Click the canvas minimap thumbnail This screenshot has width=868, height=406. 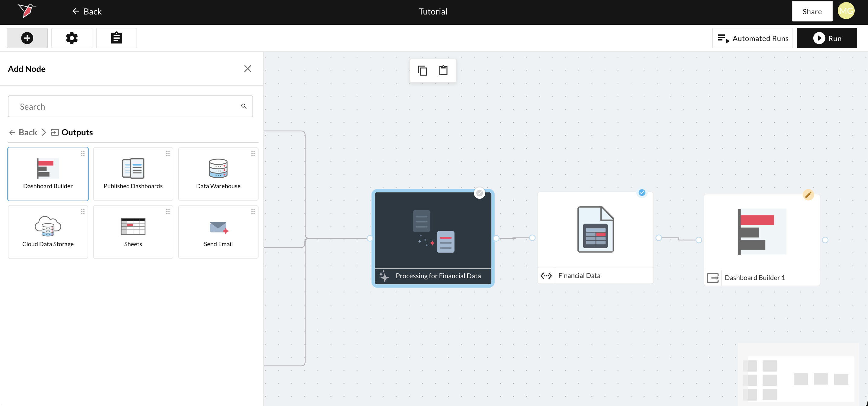798,374
